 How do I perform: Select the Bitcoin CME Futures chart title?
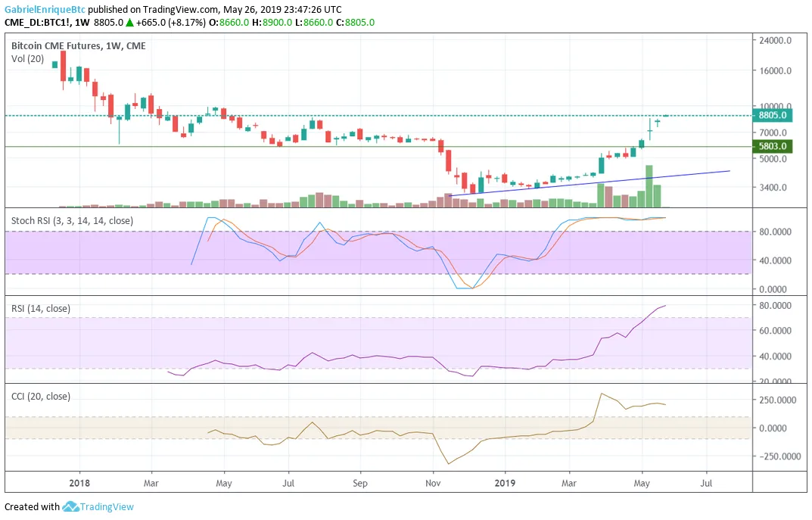[x=78, y=45]
